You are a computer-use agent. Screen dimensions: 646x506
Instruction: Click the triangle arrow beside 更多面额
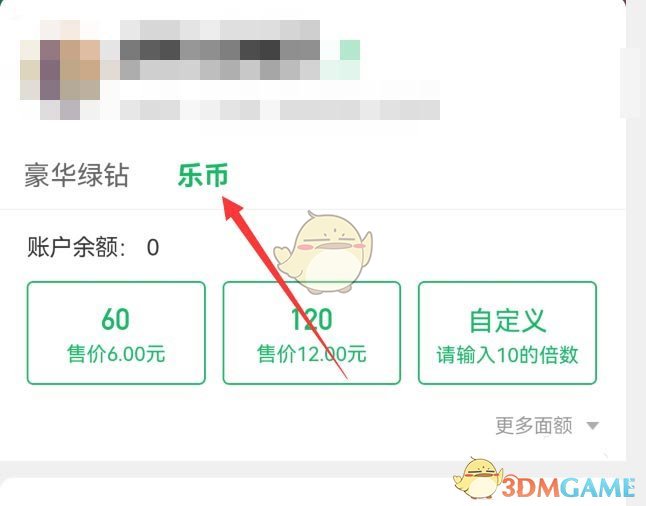[592, 426]
